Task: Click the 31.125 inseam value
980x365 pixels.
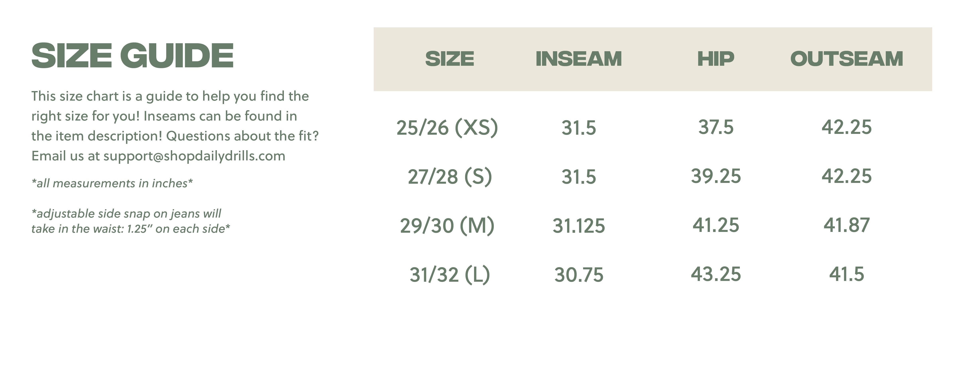Action: (x=579, y=226)
